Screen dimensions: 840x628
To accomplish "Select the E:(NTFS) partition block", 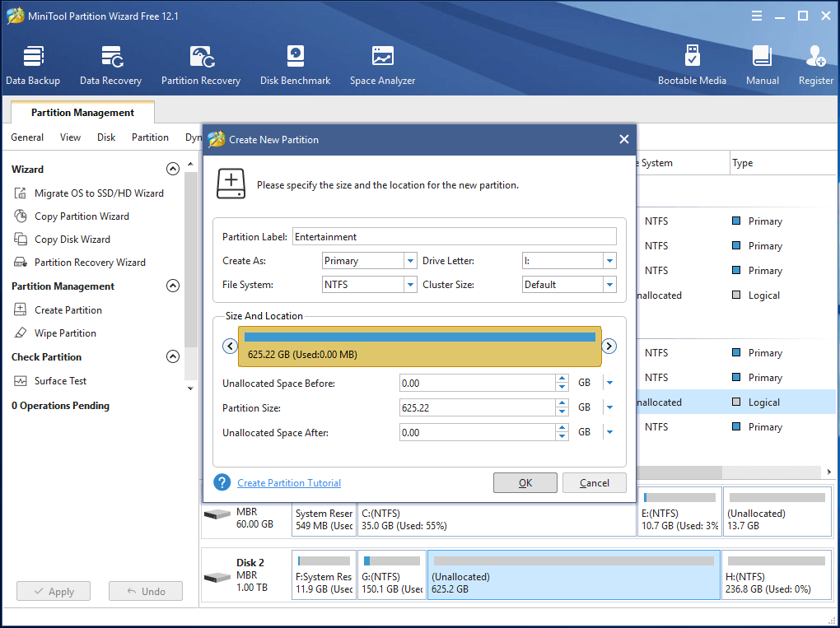I will pos(679,512).
